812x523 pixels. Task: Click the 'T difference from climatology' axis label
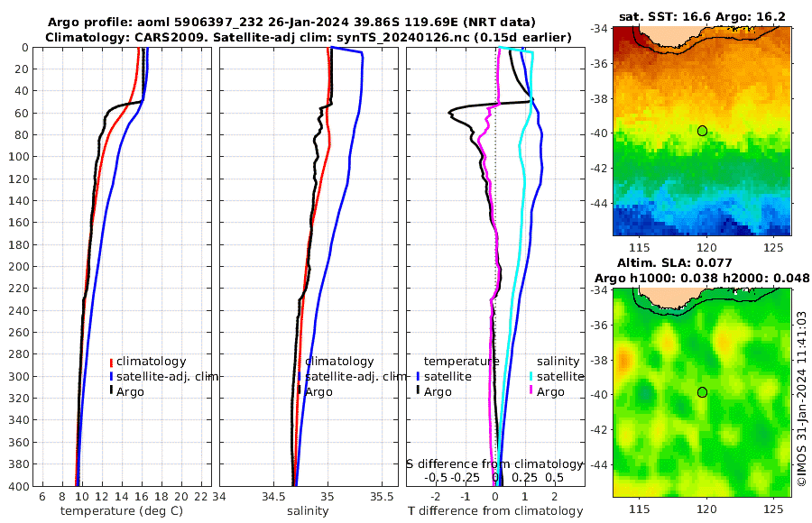(495, 511)
